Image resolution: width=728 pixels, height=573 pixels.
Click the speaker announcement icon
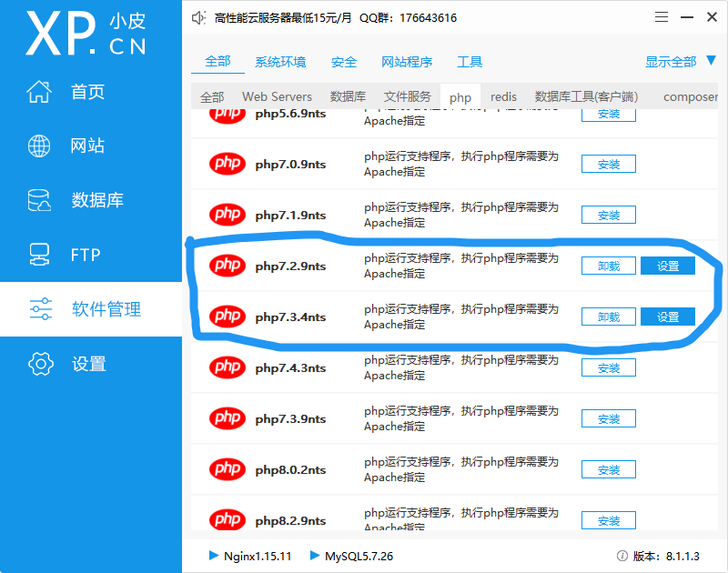(x=197, y=16)
